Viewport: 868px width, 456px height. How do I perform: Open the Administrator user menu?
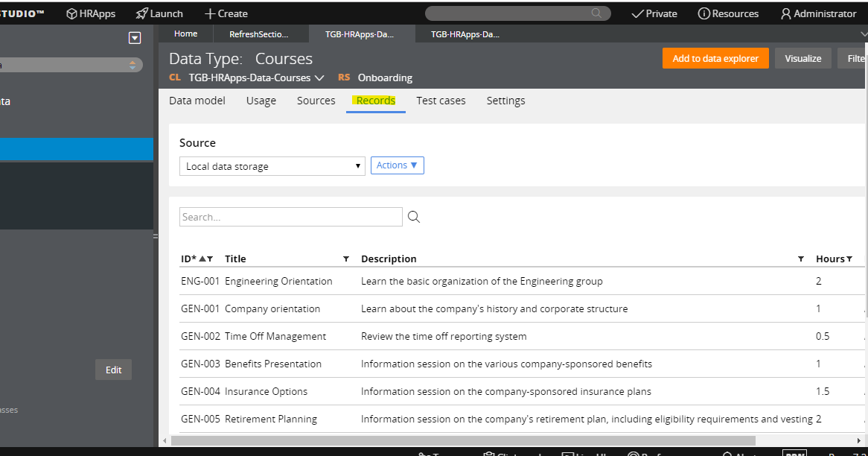pos(818,13)
